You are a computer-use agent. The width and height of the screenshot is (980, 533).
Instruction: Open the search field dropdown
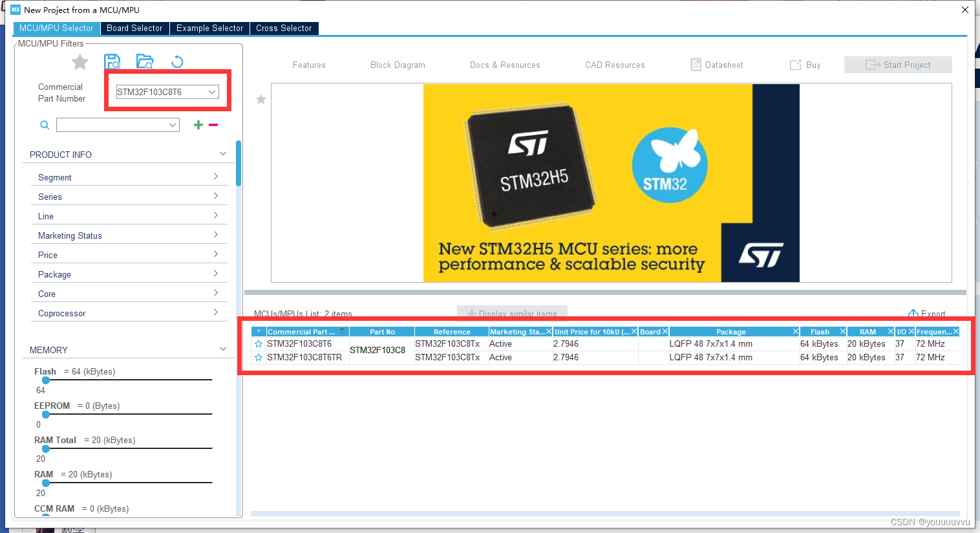coord(173,125)
